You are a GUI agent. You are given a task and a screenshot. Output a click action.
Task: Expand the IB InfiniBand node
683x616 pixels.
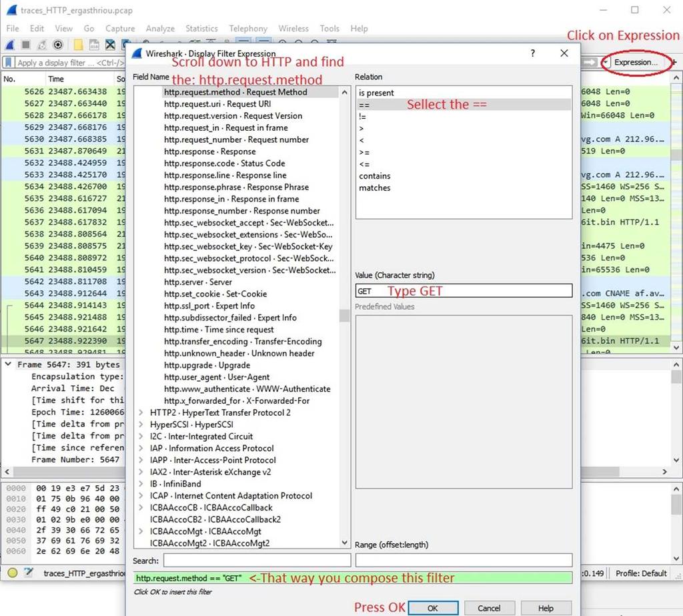pos(141,484)
